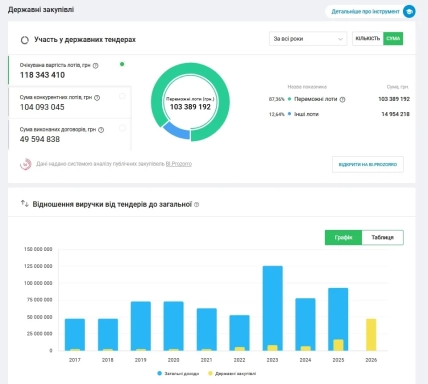Click the blue bar for 2019
Viewport: 428px width, 384px height.
[x=141, y=325]
